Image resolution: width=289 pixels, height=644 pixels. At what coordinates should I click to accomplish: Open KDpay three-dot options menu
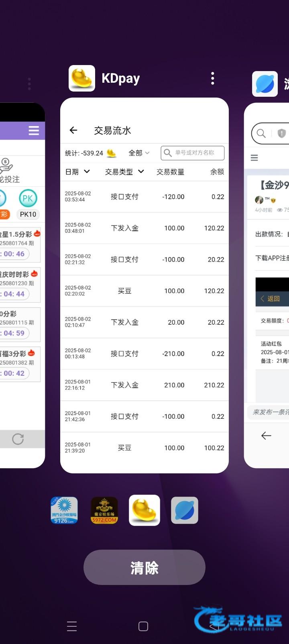click(212, 78)
